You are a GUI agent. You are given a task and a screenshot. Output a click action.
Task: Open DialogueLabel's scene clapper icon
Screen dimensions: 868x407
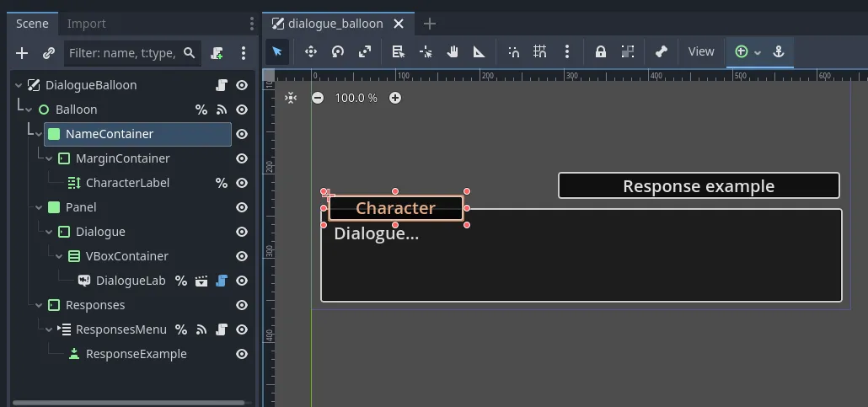201,281
